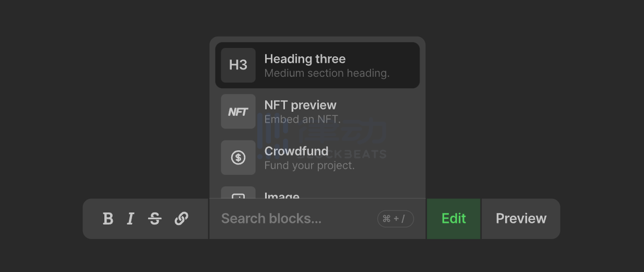Click the ⌘ + / shortcut badge
The width and height of the screenshot is (644, 272).
click(395, 219)
